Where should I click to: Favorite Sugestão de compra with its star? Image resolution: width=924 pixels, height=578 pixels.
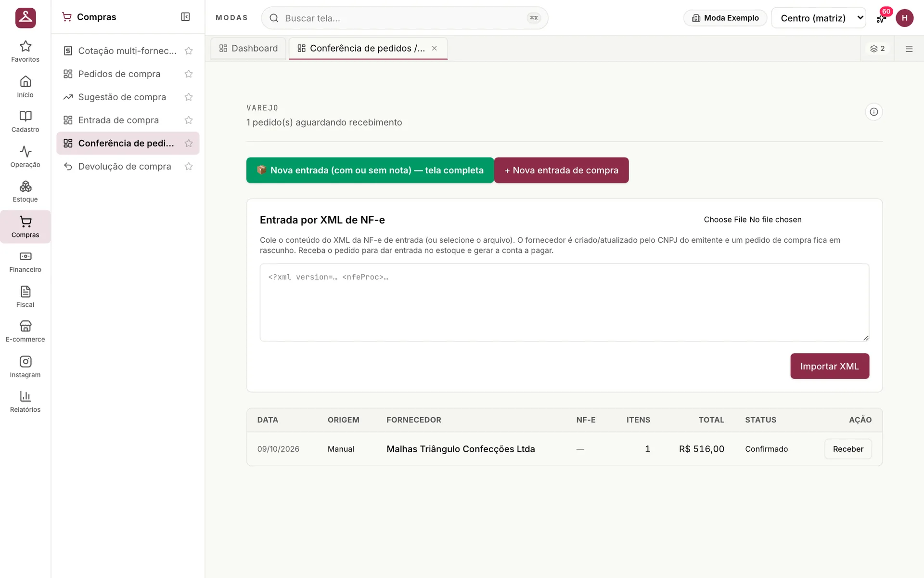pos(189,97)
